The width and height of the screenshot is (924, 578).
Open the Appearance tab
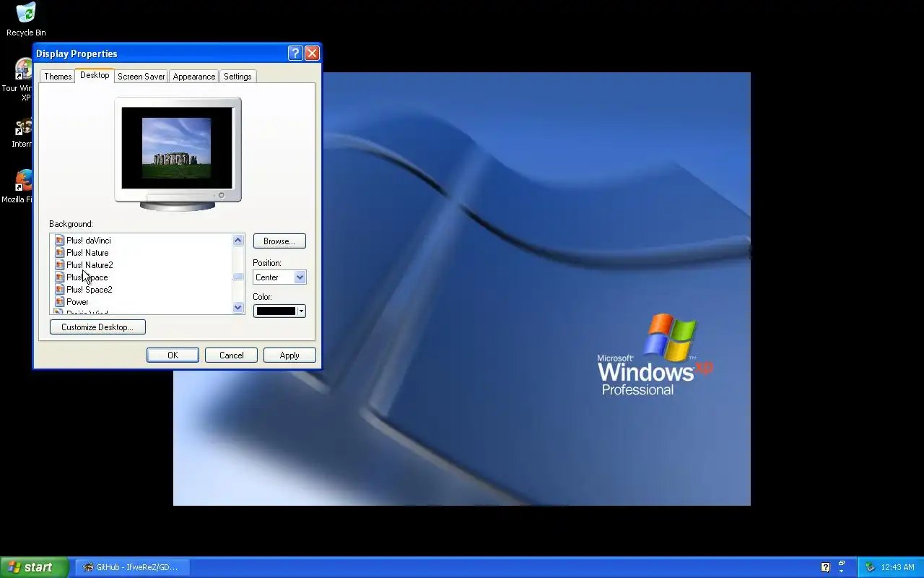point(193,77)
